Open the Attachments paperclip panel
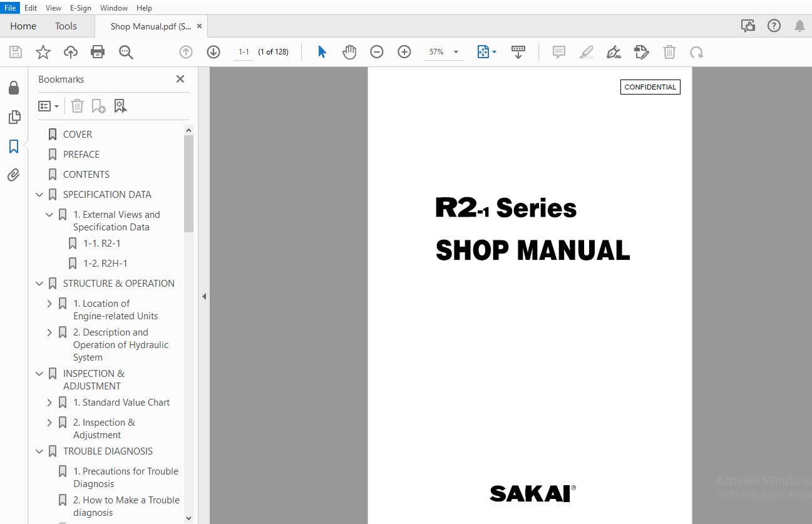 pos(14,175)
